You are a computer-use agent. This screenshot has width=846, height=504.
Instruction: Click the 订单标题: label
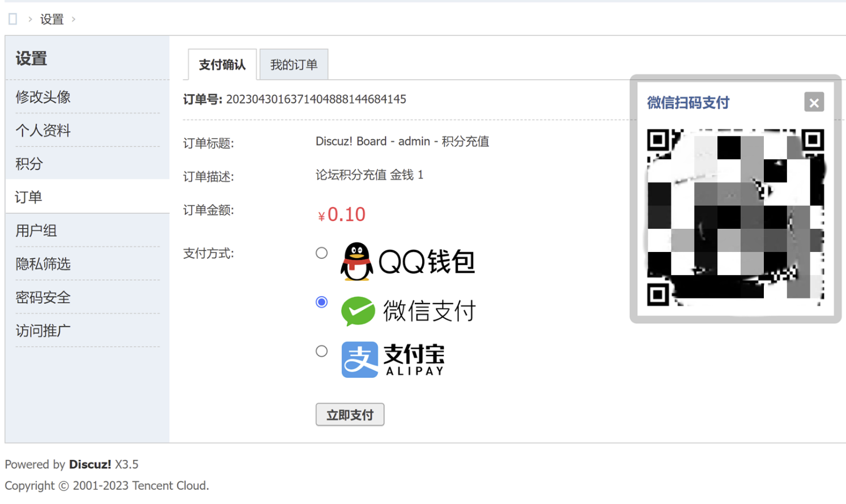[x=209, y=143]
